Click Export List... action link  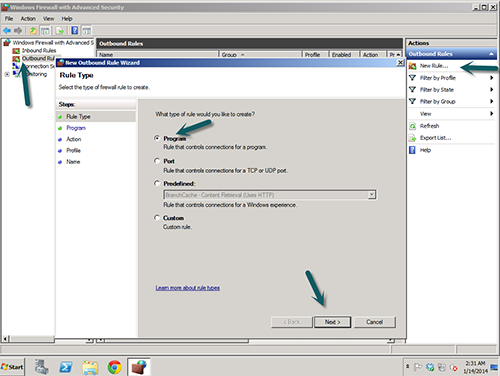(436, 138)
